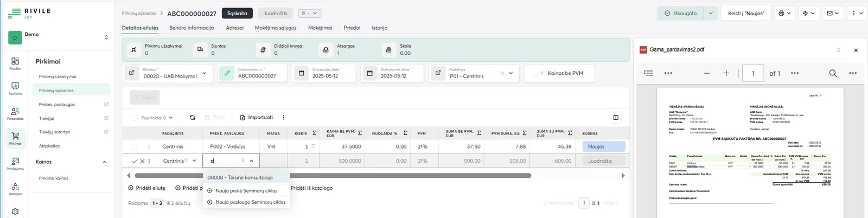Click the Pridėti eilutę button
868x218 pixels.
(x=147, y=188)
